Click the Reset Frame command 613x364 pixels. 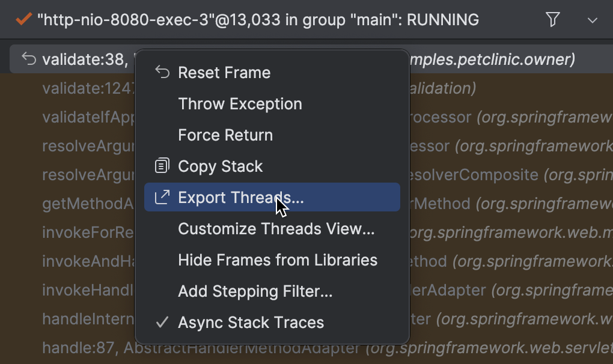pyautogui.click(x=224, y=72)
